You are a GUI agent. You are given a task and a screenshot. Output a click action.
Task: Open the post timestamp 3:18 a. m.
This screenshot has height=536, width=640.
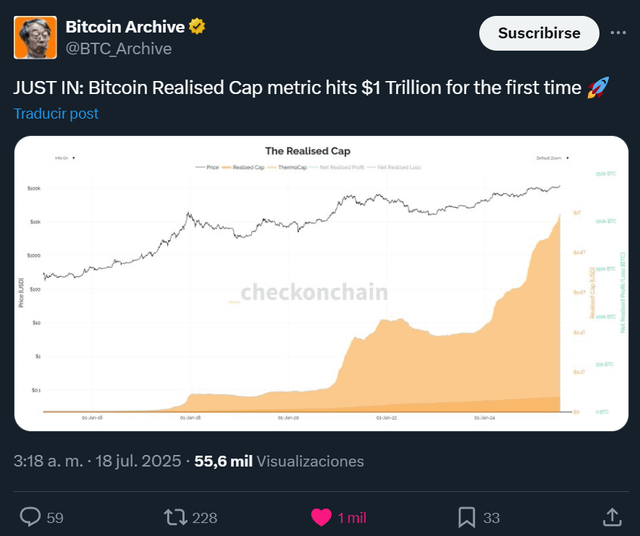click(x=48, y=461)
